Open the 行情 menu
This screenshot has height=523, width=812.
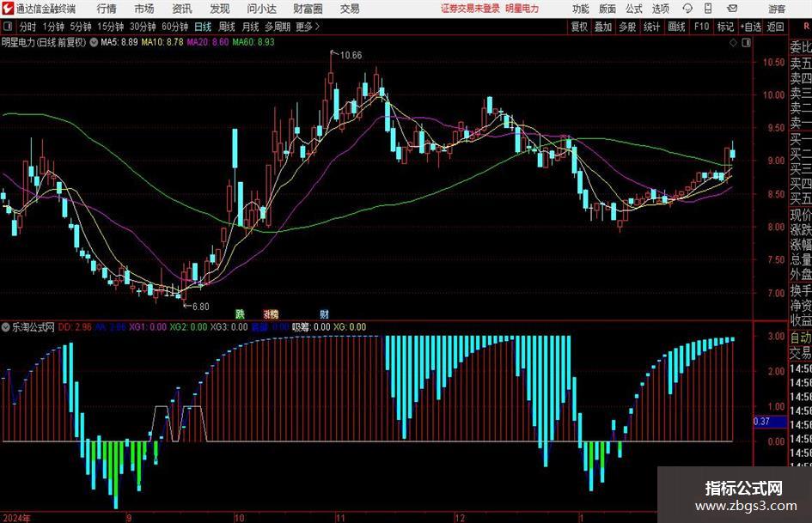coord(107,9)
